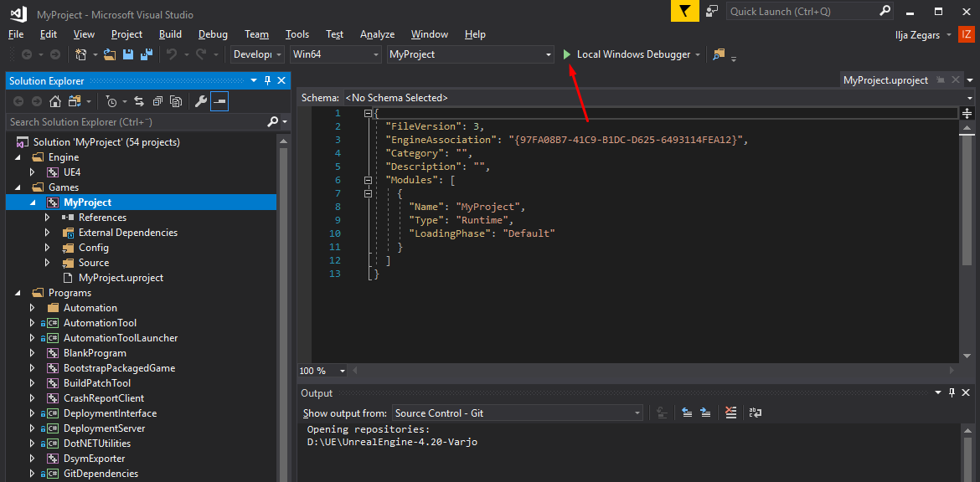Open the Analyze menu
Image resolution: width=980 pixels, height=482 pixels.
tap(378, 34)
